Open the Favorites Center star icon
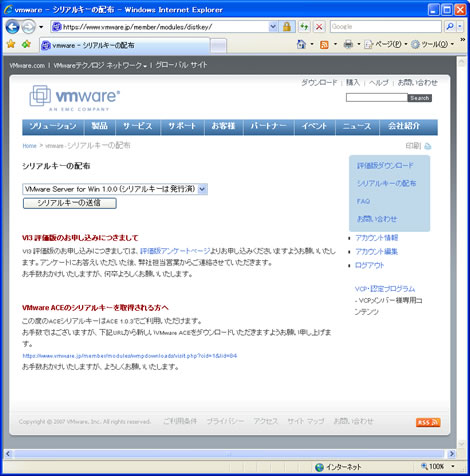This screenshot has width=470, height=476. [x=11, y=44]
